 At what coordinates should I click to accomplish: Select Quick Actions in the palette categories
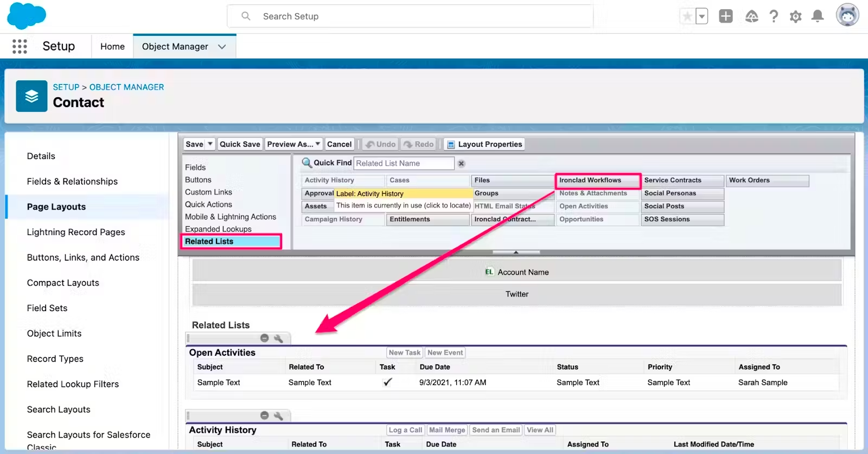coord(208,204)
